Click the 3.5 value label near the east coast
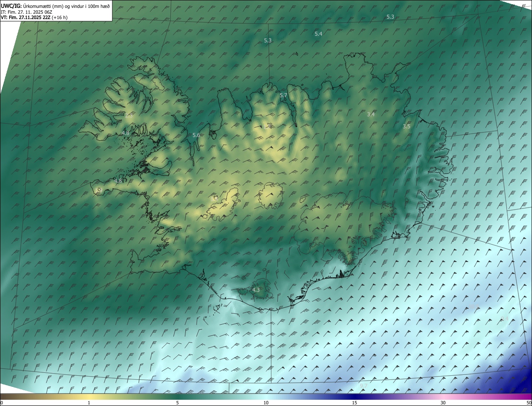Image resolution: width=532 pixels, height=406 pixels. click(406, 126)
